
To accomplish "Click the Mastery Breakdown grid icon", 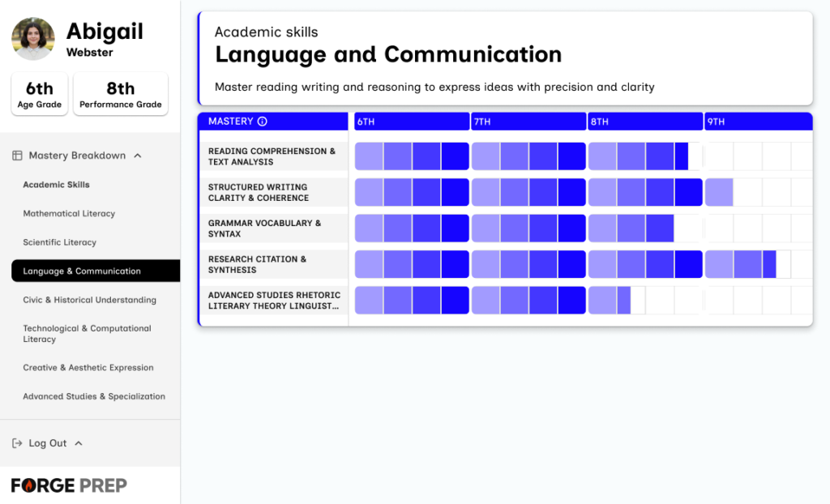I will point(17,156).
